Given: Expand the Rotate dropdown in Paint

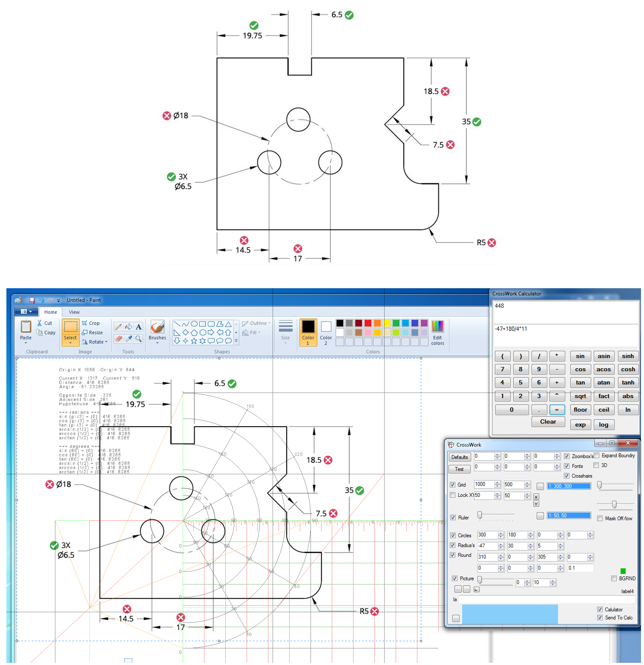Looking at the screenshot, I should [106, 342].
